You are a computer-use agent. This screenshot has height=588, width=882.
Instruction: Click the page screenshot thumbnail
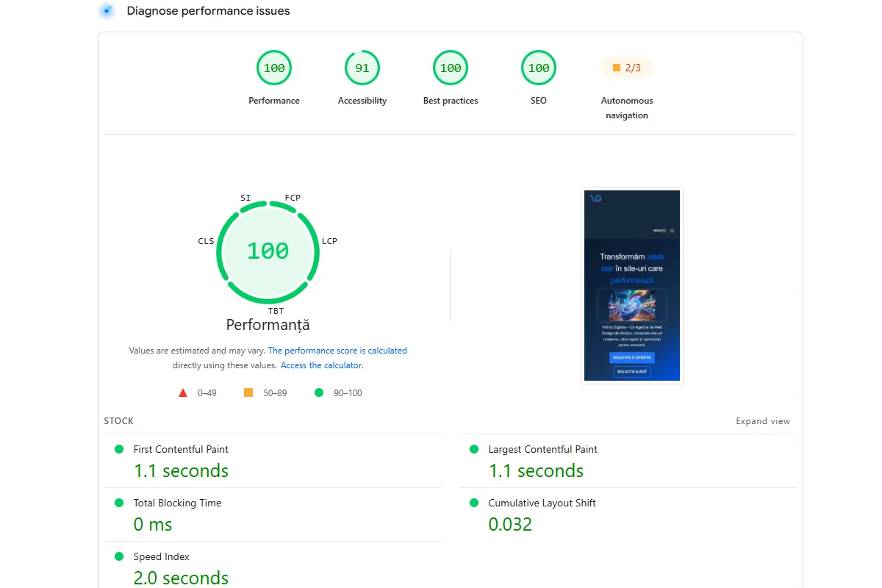[x=632, y=285]
